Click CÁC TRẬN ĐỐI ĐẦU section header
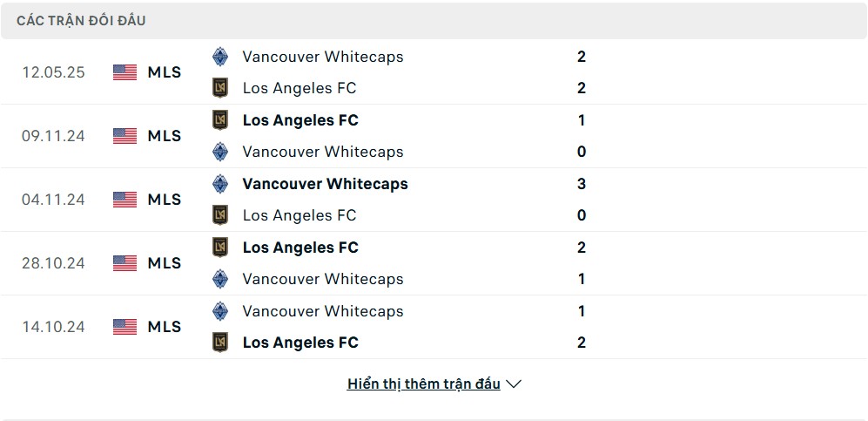 81,21
